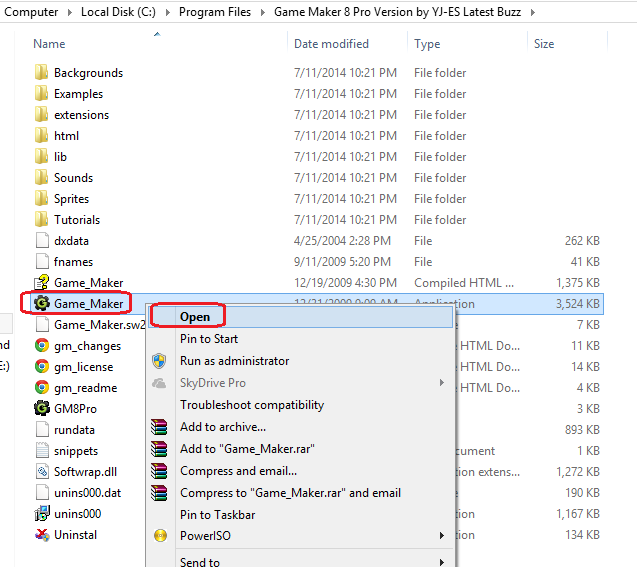Select the gm_license Chrome icon
The width and height of the screenshot is (637, 567).
click(x=42, y=367)
